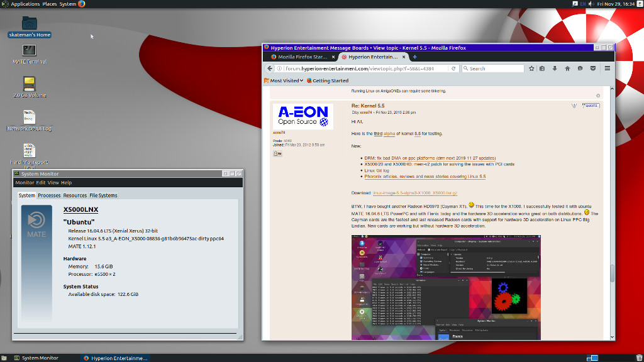This screenshot has height=362, width=644.
Task: Click the Hyperion Entertainme... taskbar button
Action: pos(115,358)
